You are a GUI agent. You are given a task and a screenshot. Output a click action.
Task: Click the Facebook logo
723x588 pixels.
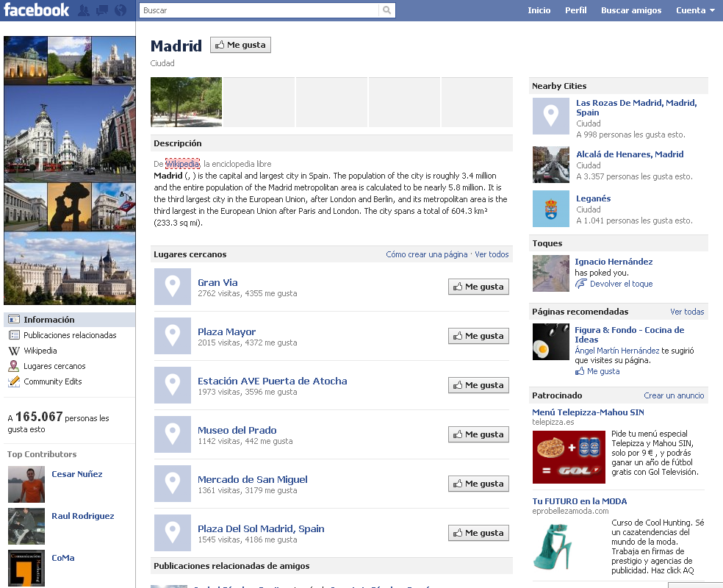click(x=37, y=10)
